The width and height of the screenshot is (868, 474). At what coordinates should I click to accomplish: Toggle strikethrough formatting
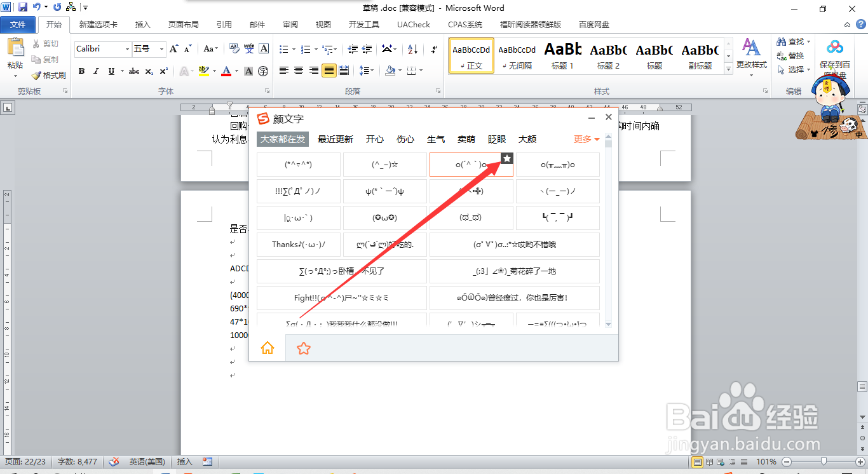[133, 71]
